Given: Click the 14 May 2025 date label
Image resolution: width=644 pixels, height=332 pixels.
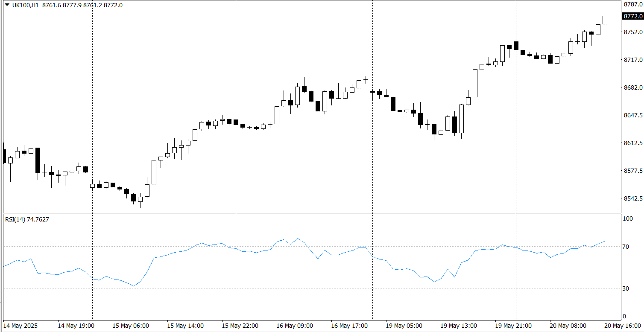Looking at the screenshot, I should [x=20, y=326].
